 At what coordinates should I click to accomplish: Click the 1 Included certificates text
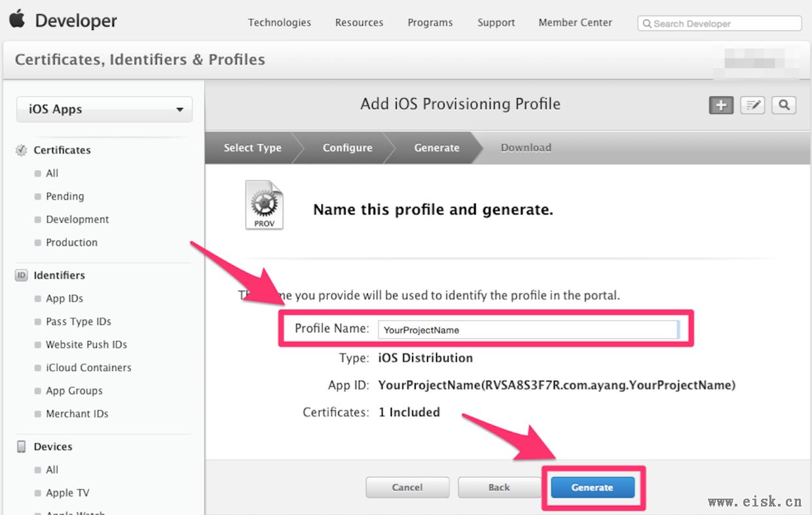409,412
